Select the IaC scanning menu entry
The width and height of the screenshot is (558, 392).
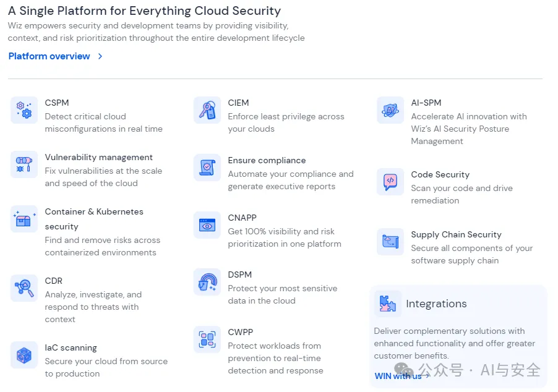click(71, 347)
